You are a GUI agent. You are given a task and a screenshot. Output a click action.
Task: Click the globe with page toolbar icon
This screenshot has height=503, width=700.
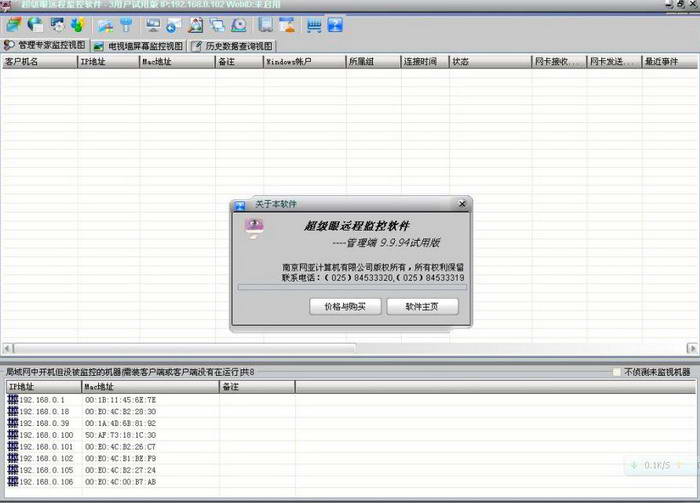(x=35, y=25)
